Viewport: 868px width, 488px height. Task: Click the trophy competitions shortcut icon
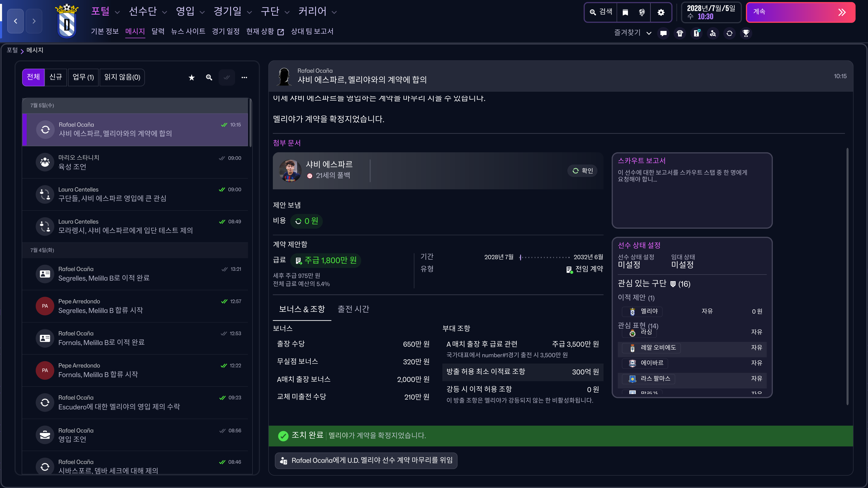pos(746,33)
